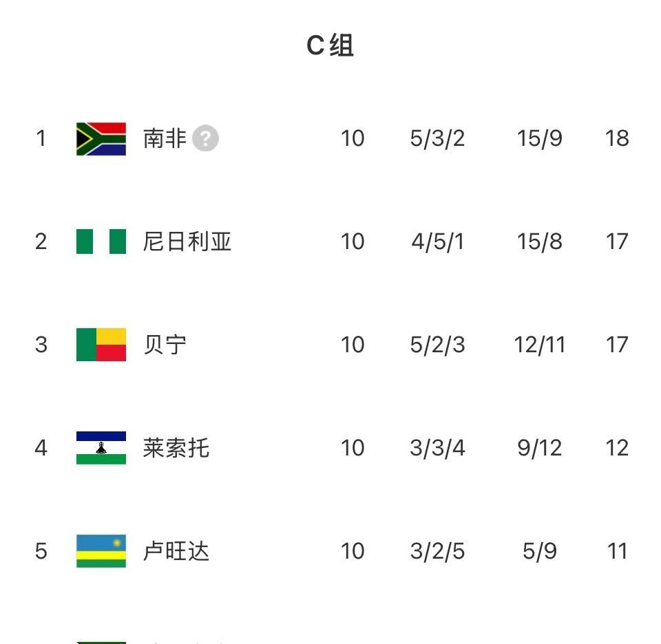Viewport: 661px width, 644px height.
Task: Click rank number 3 in standings
Action: [41, 345]
